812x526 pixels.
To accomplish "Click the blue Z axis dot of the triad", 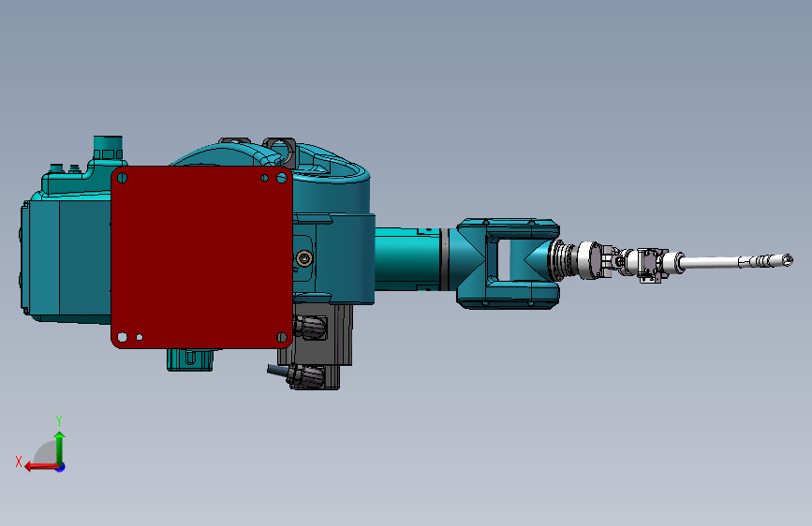I will point(61,467).
